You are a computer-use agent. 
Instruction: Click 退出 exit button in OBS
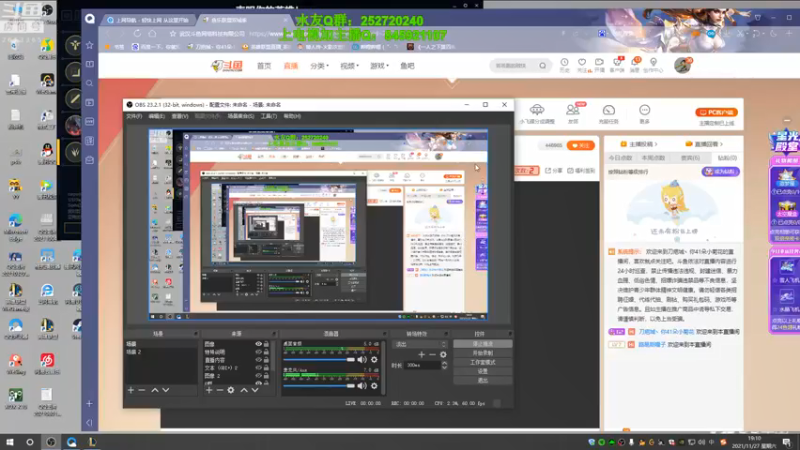(x=483, y=381)
